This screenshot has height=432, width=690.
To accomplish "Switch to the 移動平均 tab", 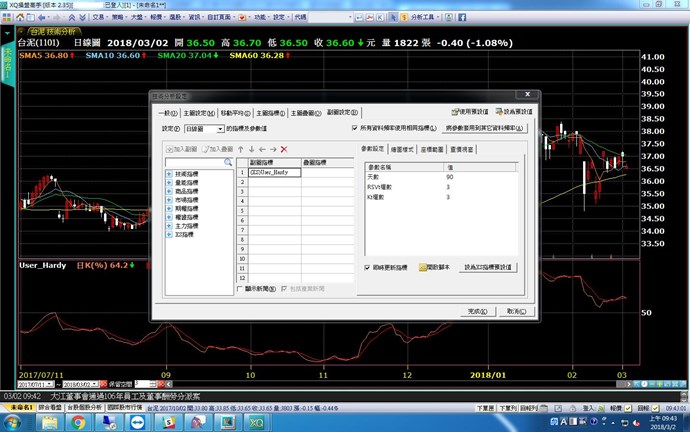I will pyautogui.click(x=235, y=112).
